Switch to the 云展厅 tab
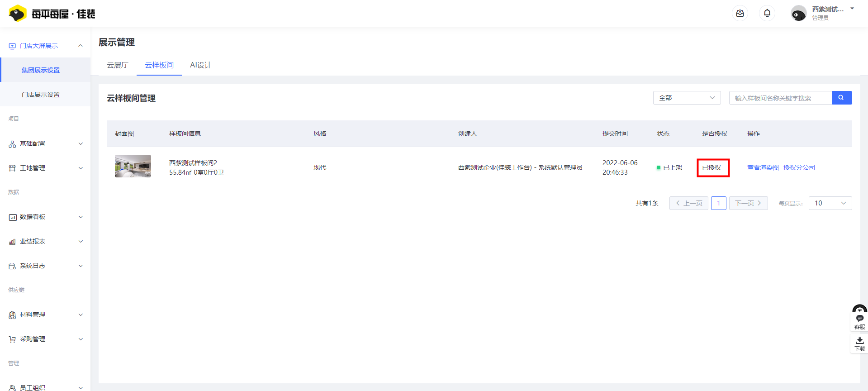The height and width of the screenshot is (391, 868). (x=118, y=65)
